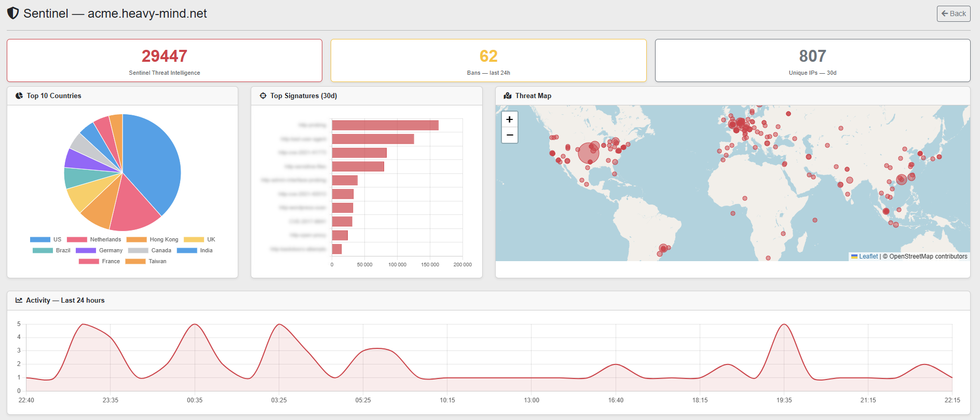980x420 pixels.
Task: Click the 200 000 bar chart axis label
Action: (462, 265)
